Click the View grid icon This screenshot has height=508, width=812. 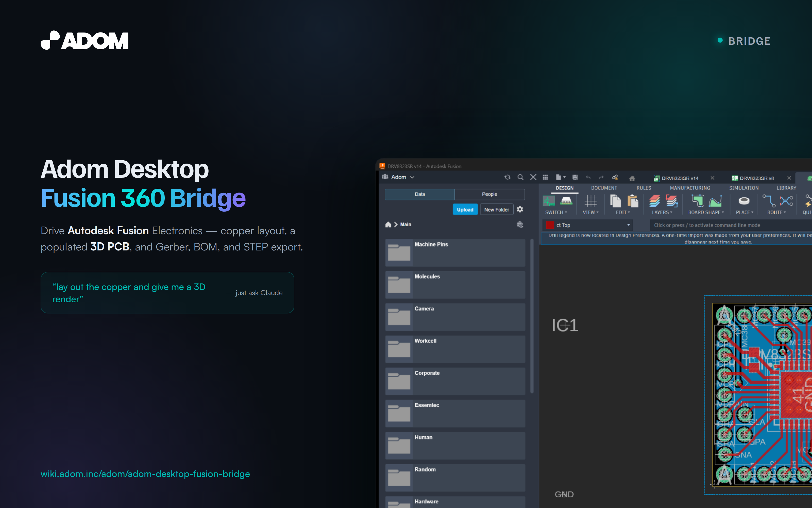590,201
